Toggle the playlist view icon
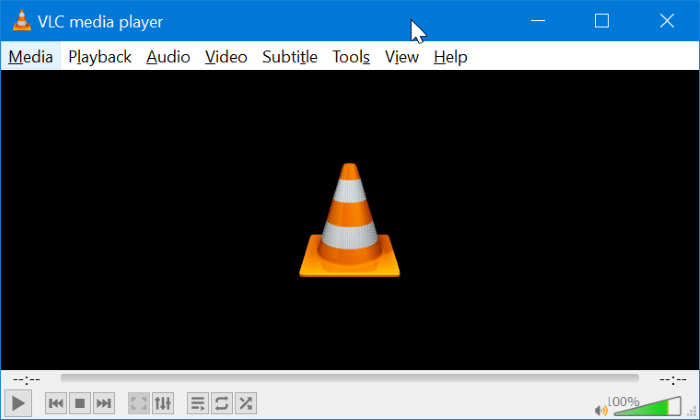The height and width of the screenshot is (420, 700). click(x=197, y=403)
